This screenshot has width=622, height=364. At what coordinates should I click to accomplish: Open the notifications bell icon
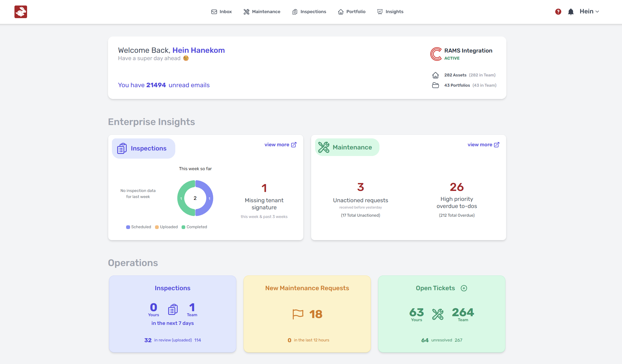pyautogui.click(x=570, y=12)
